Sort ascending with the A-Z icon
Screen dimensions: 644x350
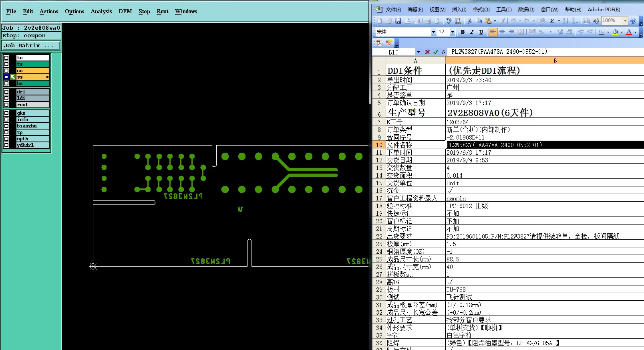(566, 21)
